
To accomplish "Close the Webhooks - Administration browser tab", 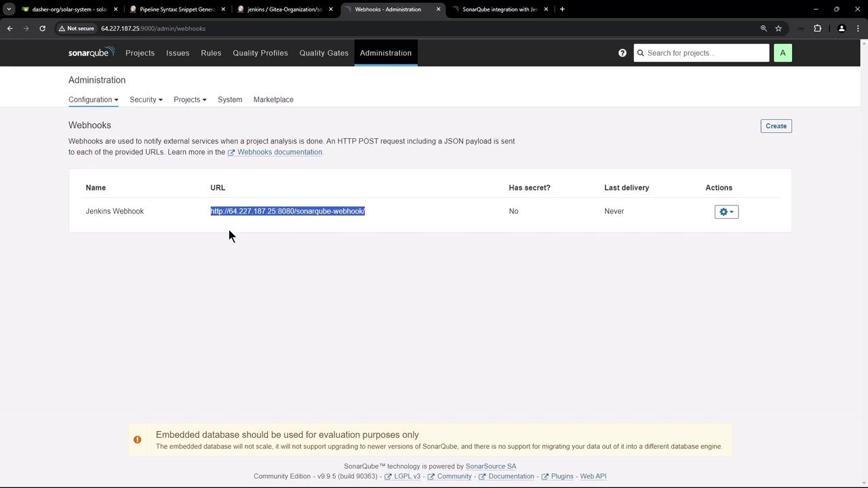I will [438, 9].
